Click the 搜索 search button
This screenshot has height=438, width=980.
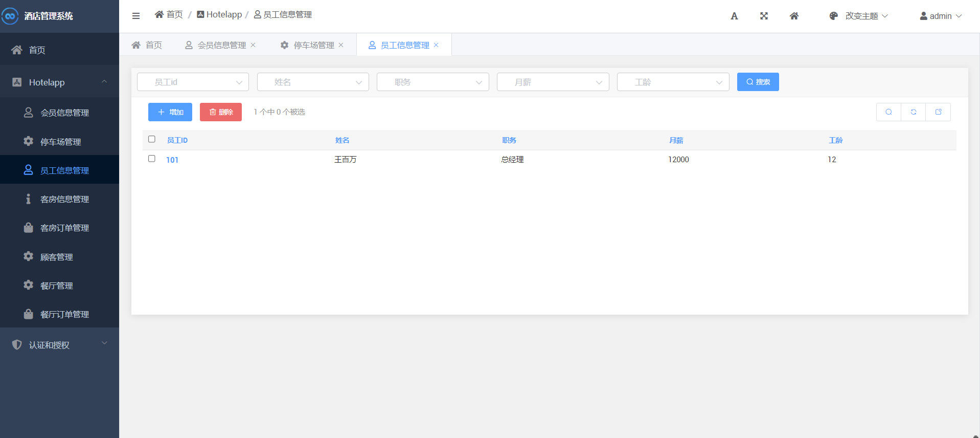click(758, 82)
